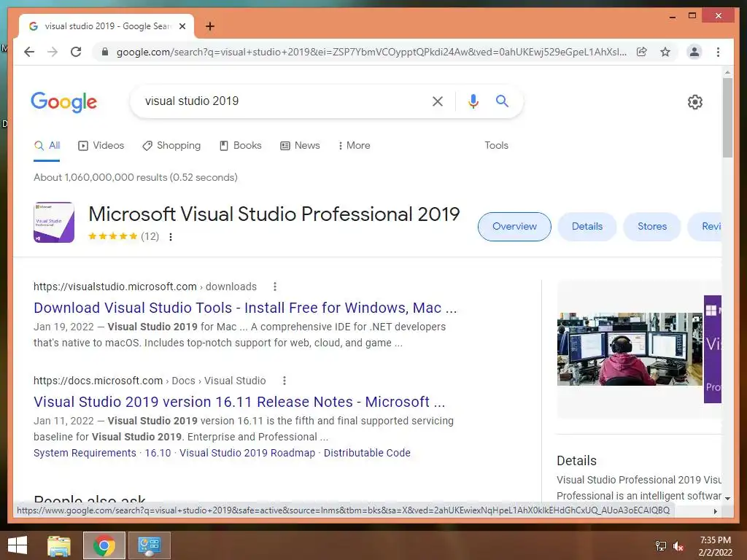Image resolution: width=747 pixels, height=560 pixels.
Task: Open the System Requirements sublink
Action: pyautogui.click(x=85, y=453)
